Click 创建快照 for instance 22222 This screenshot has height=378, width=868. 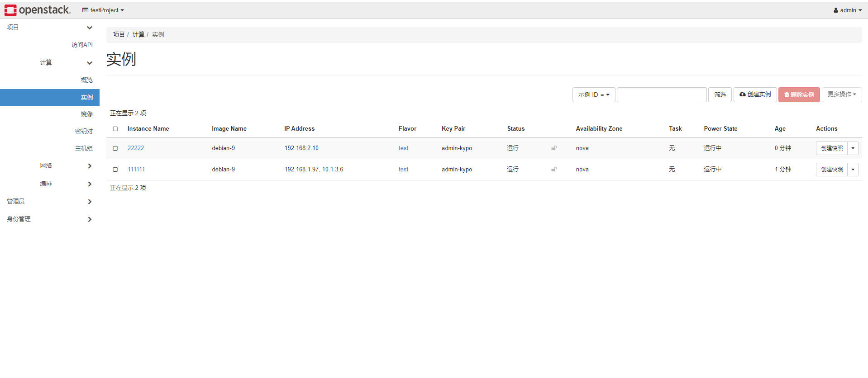[x=831, y=148]
